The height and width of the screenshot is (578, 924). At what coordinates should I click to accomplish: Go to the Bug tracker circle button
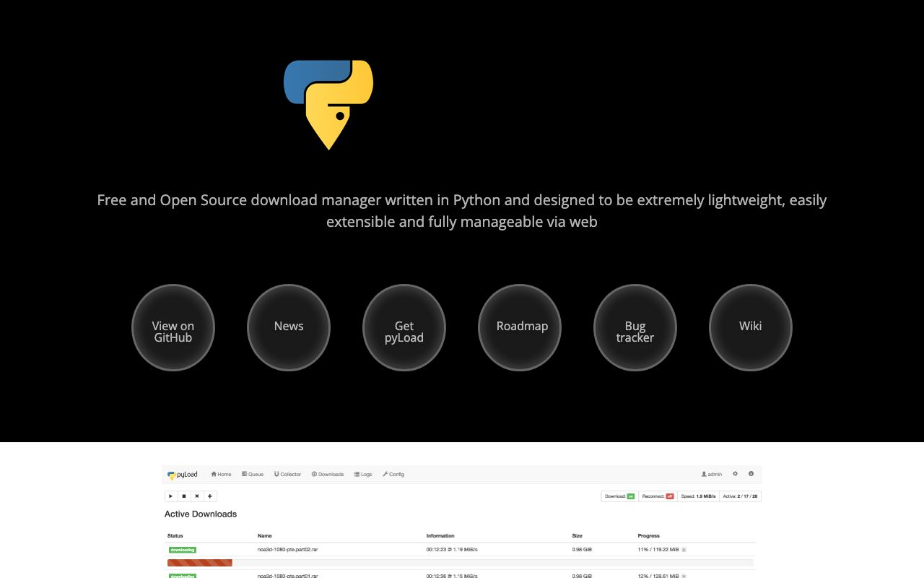pos(635,327)
